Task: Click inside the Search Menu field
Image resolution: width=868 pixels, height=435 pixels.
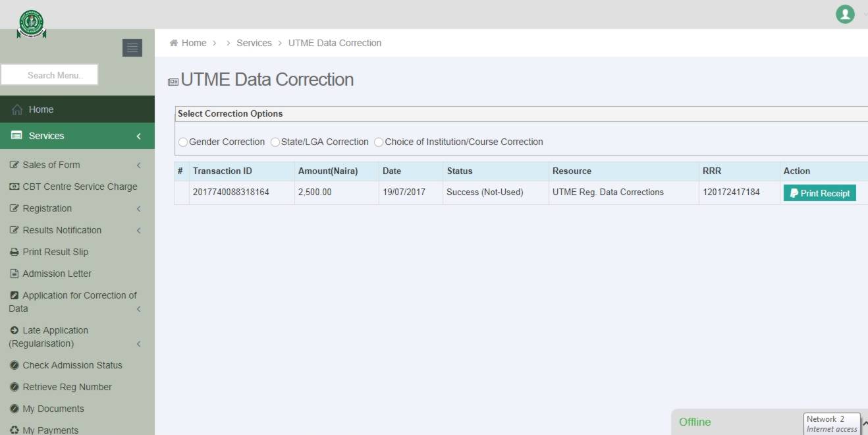Action: pyautogui.click(x=49, y=74)
